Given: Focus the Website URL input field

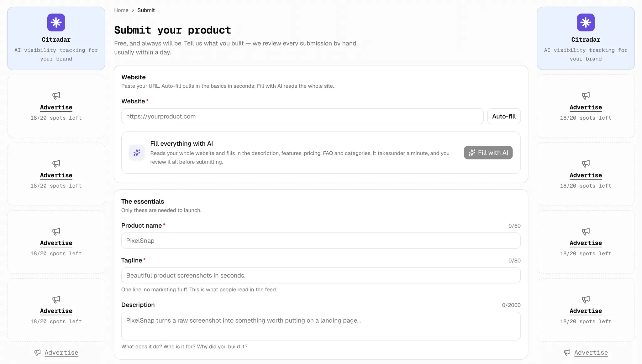Looking at the screenshot, I should pyautogui.click(x=302, y=117).
